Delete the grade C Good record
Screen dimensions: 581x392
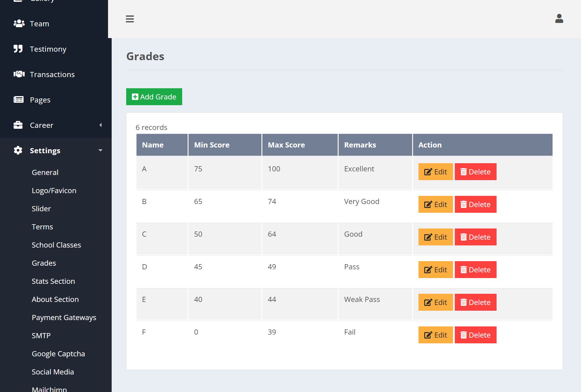(475, 237)
